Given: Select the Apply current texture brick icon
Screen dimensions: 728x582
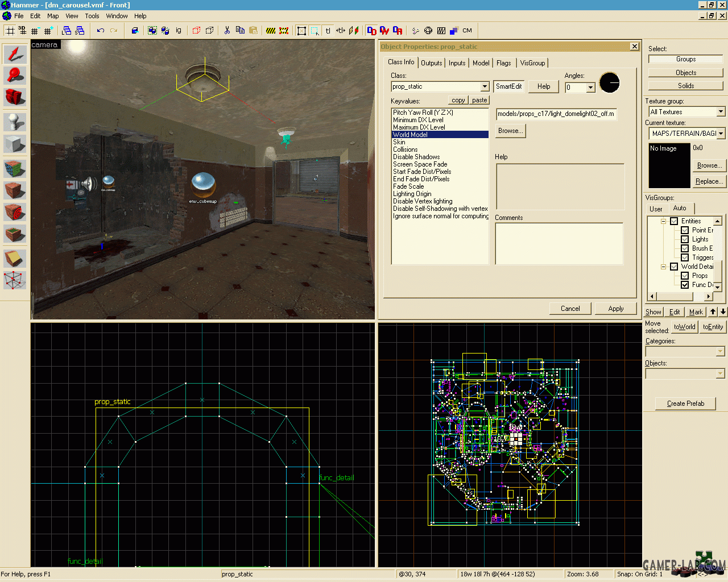Looking at the screenshot, I should 15,190.
